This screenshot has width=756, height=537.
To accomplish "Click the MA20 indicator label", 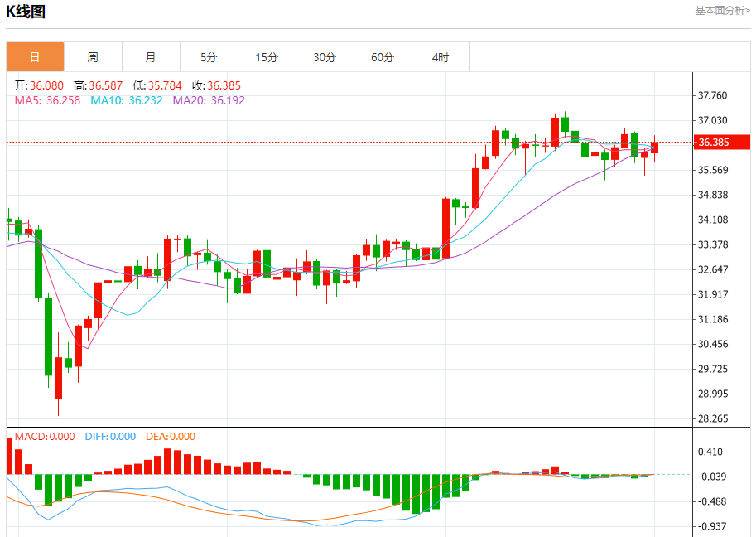I will 209,100.
